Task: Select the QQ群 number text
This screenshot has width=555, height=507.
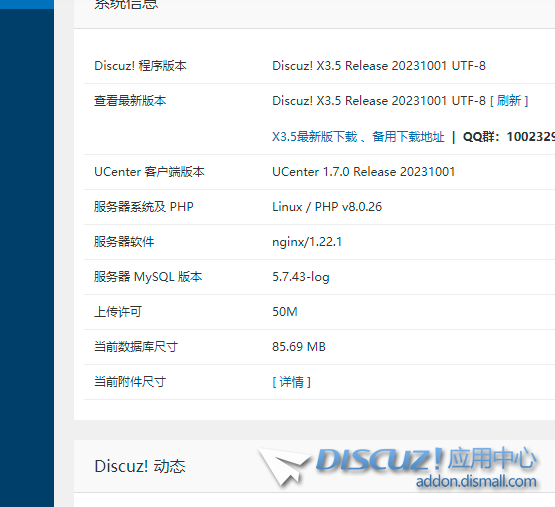Action: [x=509, y=137]
